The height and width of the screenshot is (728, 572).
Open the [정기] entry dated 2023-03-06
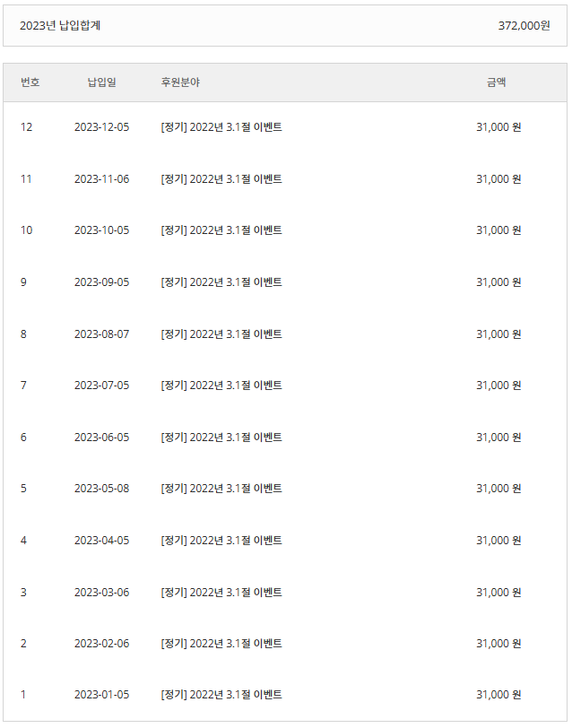click(x=221, y=593)
